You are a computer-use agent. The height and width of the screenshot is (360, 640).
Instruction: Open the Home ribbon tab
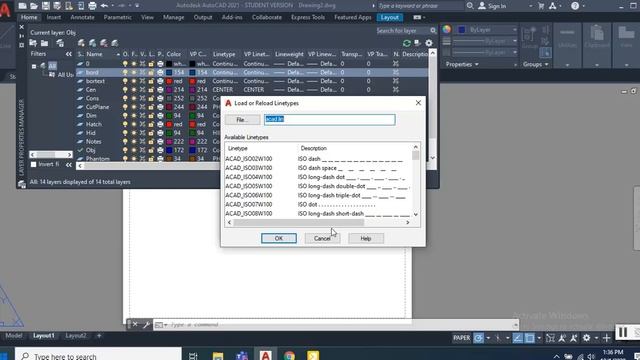tap(29, 18)
